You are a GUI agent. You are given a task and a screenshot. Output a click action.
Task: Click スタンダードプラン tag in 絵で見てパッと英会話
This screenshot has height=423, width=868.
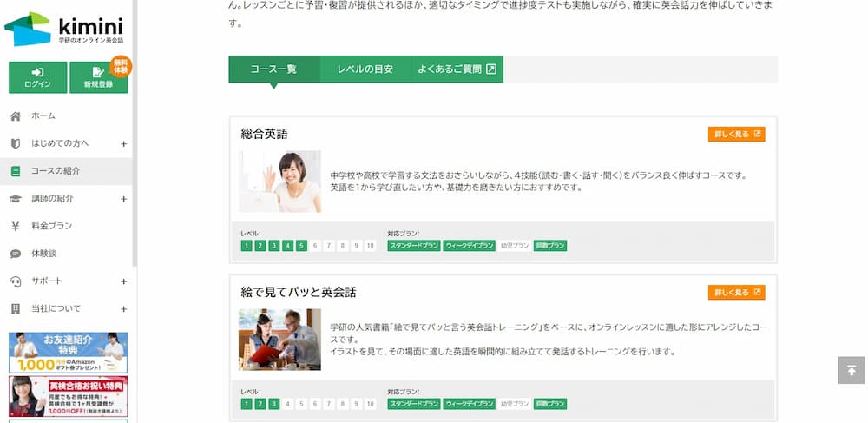[x=414, y=404]
